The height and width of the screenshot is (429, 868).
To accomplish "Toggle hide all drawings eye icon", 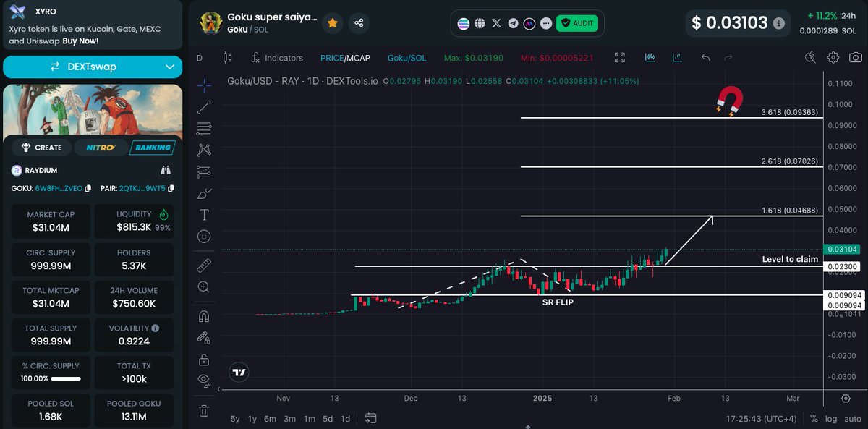I will 204,381.
